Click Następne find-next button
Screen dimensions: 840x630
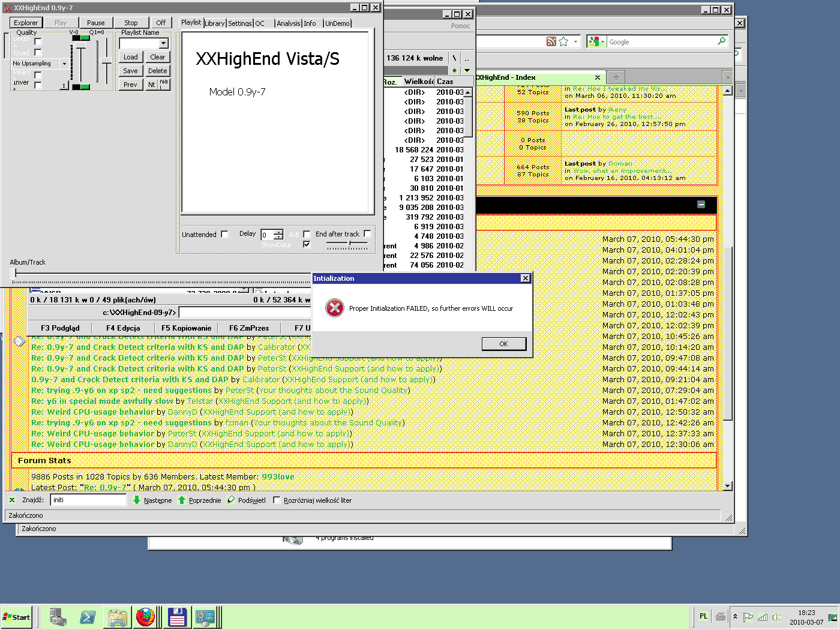tap(152, 500)
